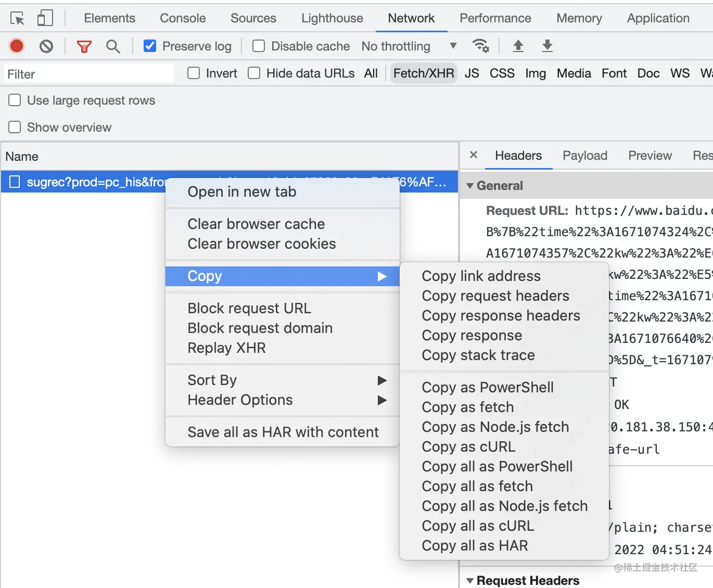The image size is (713, 588).
Task: Switch to the Elements tab
Action: [x=109, y=18]
